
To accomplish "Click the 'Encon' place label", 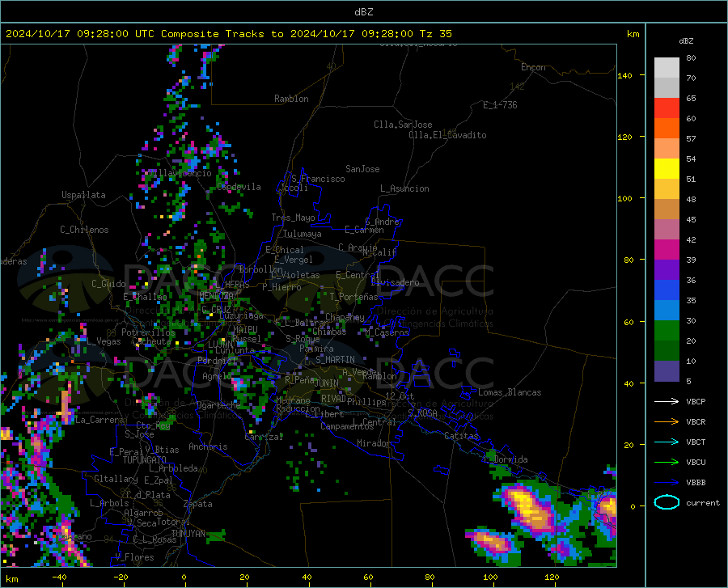I will [x=533, y=67].
